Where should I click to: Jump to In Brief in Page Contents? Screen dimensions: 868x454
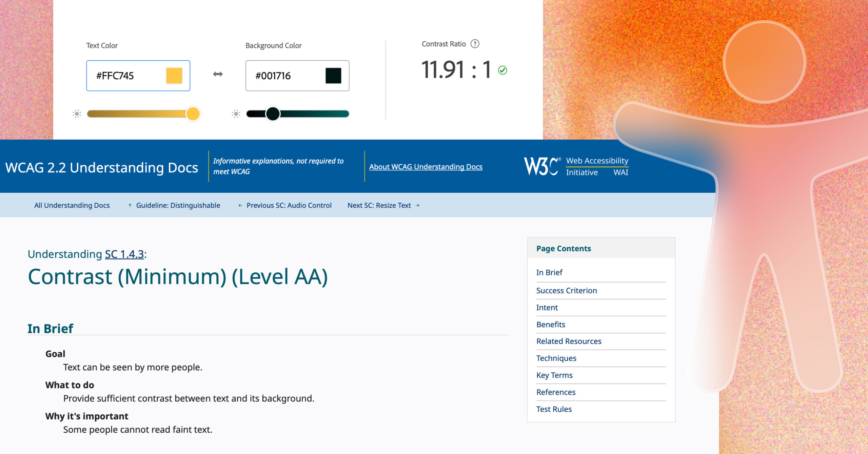click(x=549, y=272)
